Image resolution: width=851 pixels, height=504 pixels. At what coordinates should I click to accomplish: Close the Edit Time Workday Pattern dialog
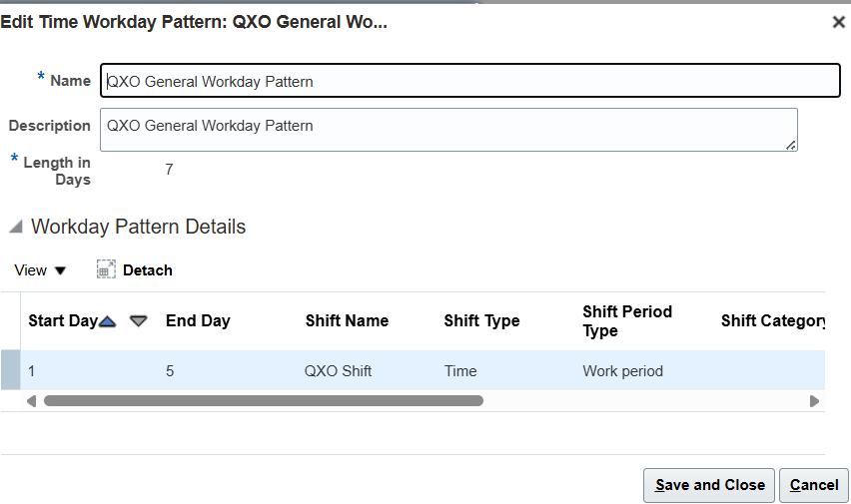[839, 22]
